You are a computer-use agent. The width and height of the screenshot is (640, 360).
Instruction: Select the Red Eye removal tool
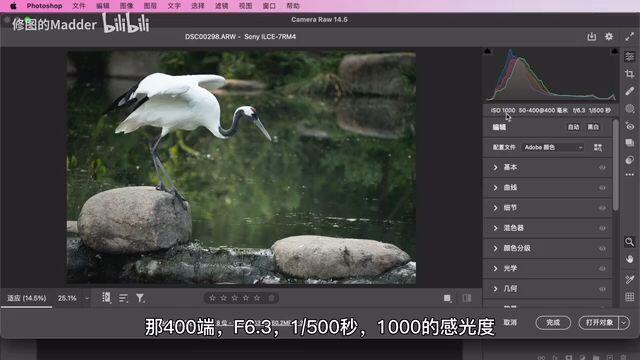[x=629, y=126]
